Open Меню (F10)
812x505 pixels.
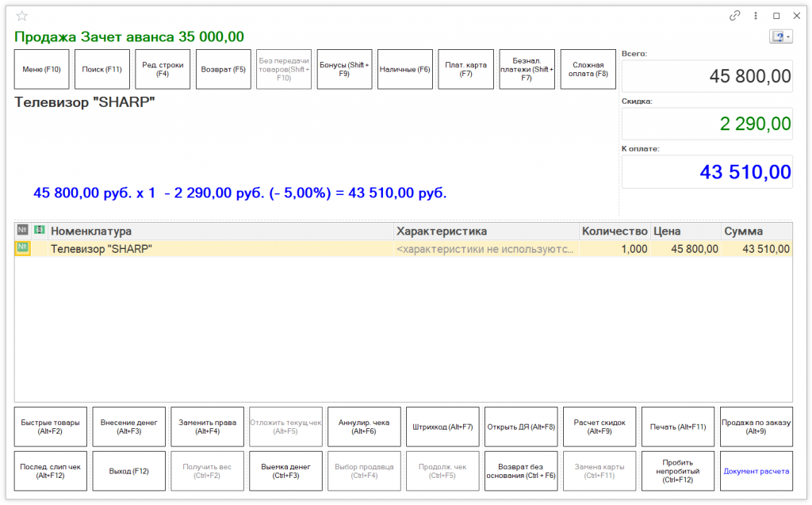(42, 70)
